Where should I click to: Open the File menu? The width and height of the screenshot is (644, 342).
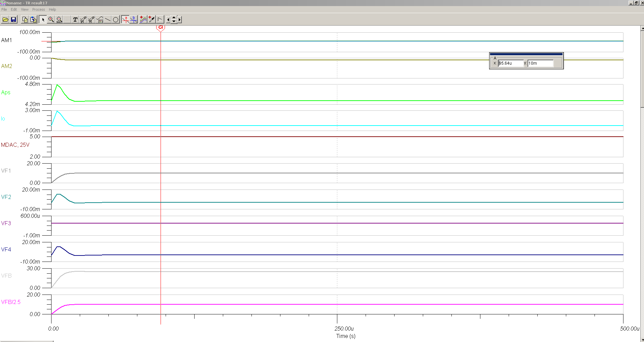pyautogui.click(x=4, y=9)
